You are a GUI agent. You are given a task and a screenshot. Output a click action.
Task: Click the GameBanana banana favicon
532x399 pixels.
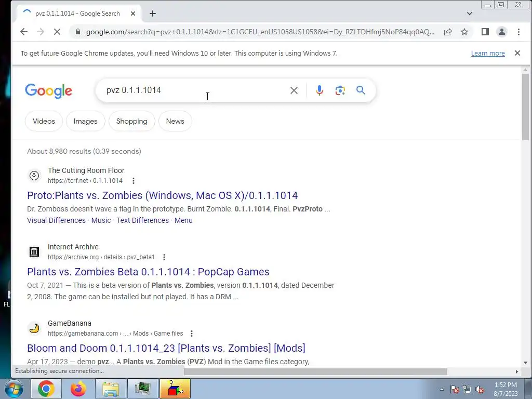click(34, 328)
